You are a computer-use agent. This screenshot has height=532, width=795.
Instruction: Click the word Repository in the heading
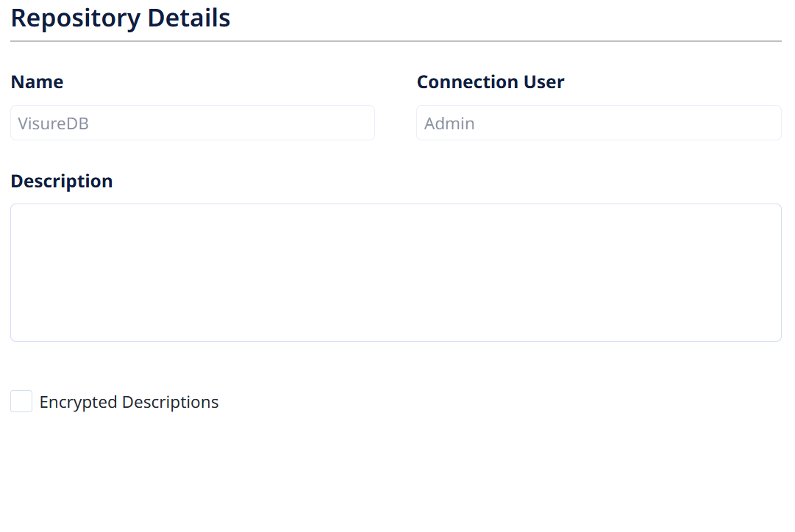pos(76,19)
